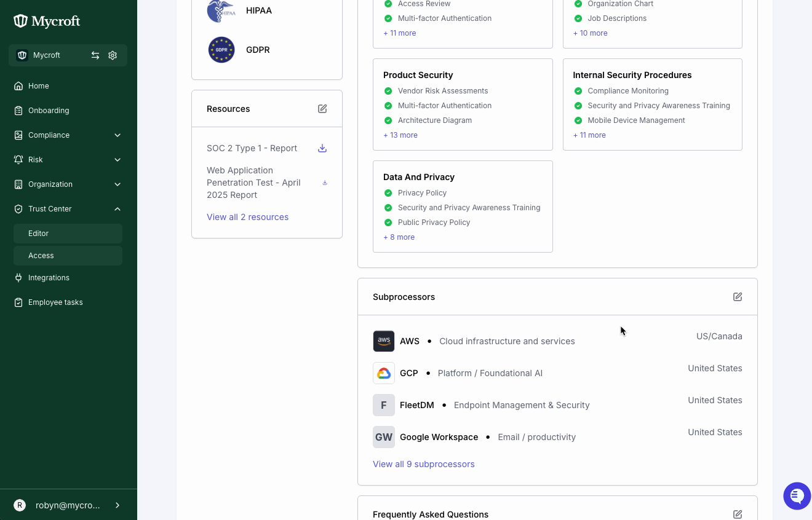Select the Access submenu item

coord(68,256)
